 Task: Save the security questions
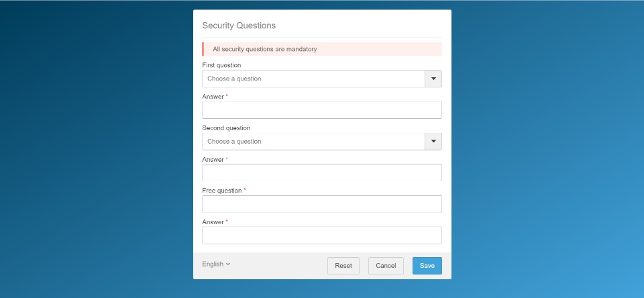click(x=427, y=266)
